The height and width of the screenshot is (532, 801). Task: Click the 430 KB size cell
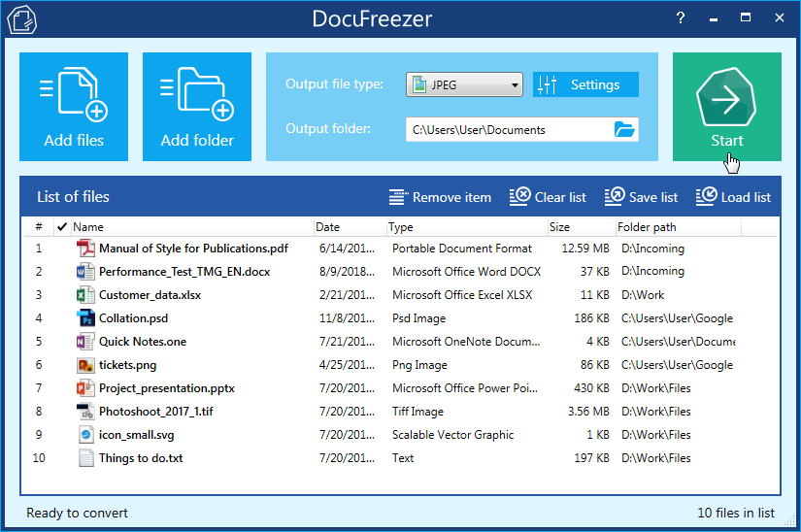[x=591, y=388]
